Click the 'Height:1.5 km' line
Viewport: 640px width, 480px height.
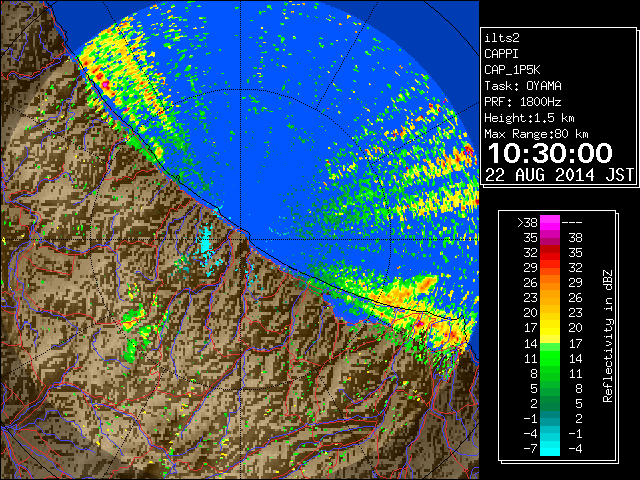529,118
